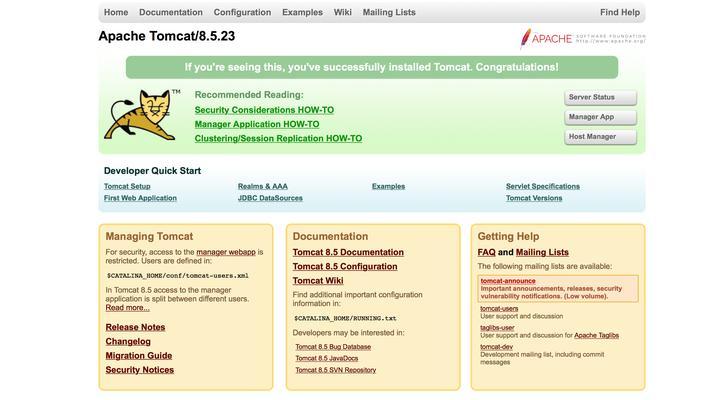The height and width of the screenshot is (400, 708).
Task: Click Mailing Lists link under Getting Help
Action: tap(542, 252)
